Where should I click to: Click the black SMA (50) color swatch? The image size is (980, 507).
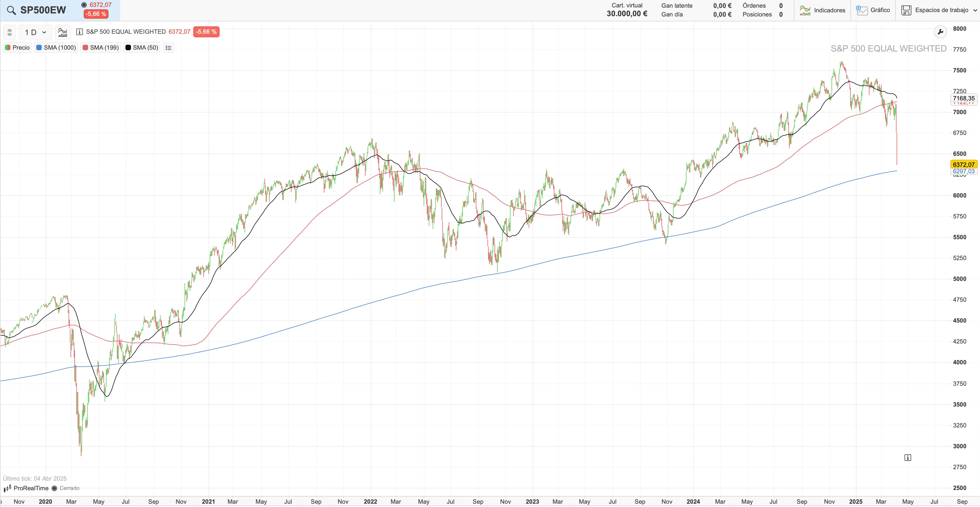pos(128,47)
